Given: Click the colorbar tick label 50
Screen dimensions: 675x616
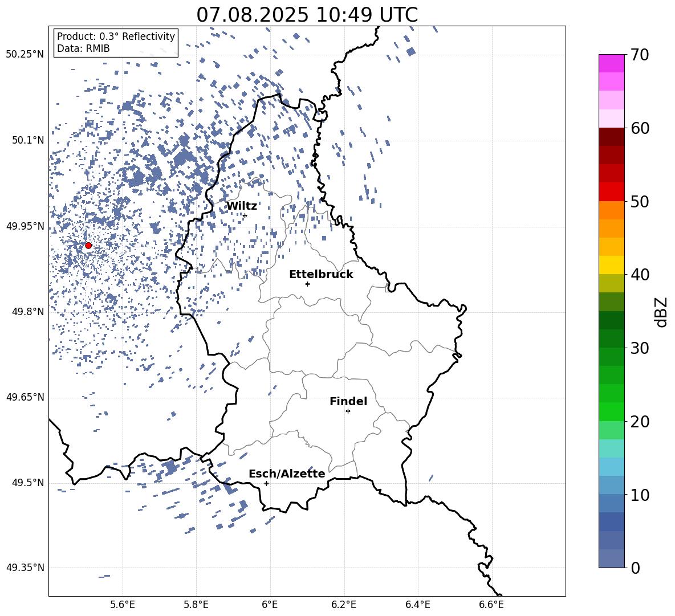Looking at the screenshot, I should (640, 201).
